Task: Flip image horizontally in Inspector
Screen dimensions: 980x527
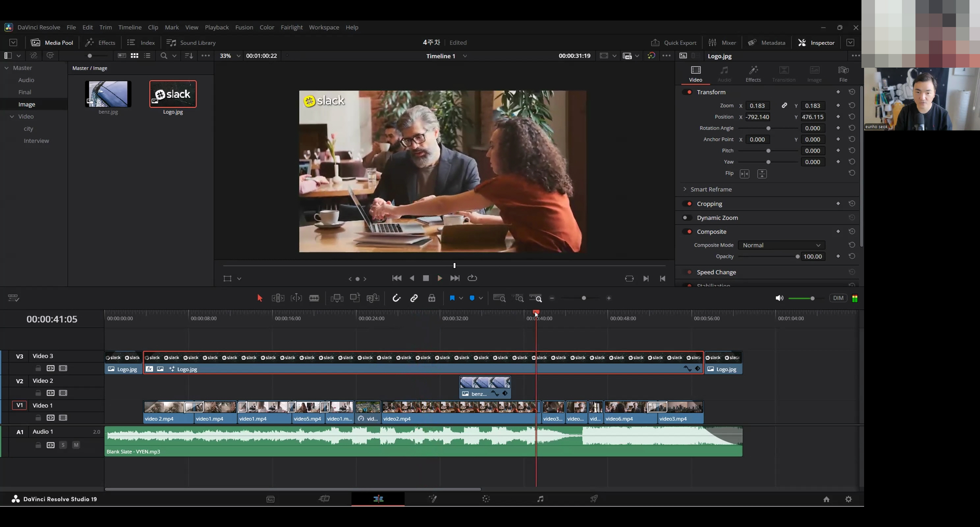Action: (745, 174)
